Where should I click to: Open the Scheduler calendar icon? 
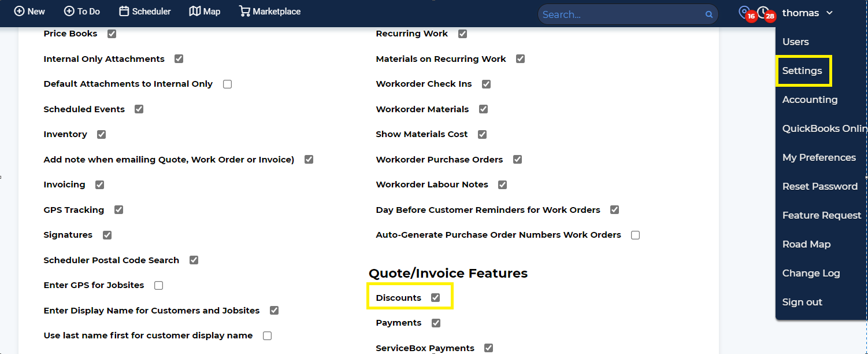click(124, 12)
